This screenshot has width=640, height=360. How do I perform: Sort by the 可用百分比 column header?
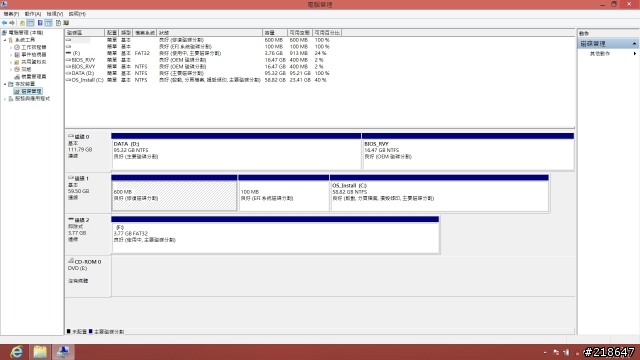tap(327, 33)
